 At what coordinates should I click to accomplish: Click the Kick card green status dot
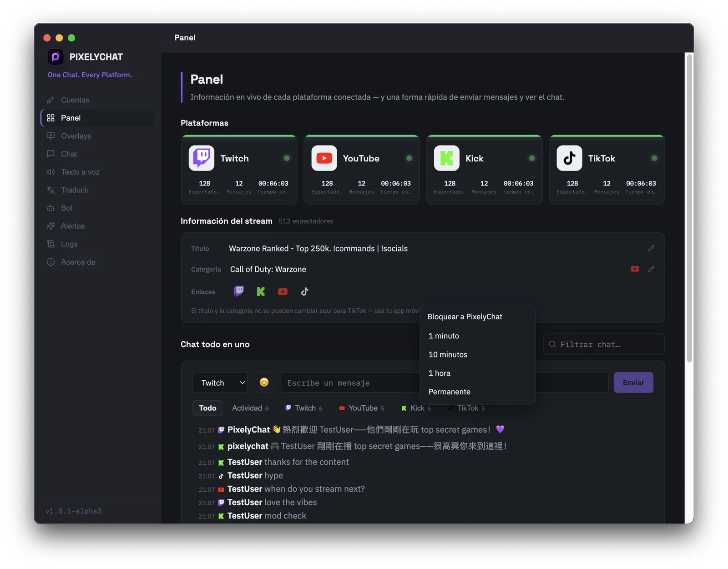coord(532,158)
